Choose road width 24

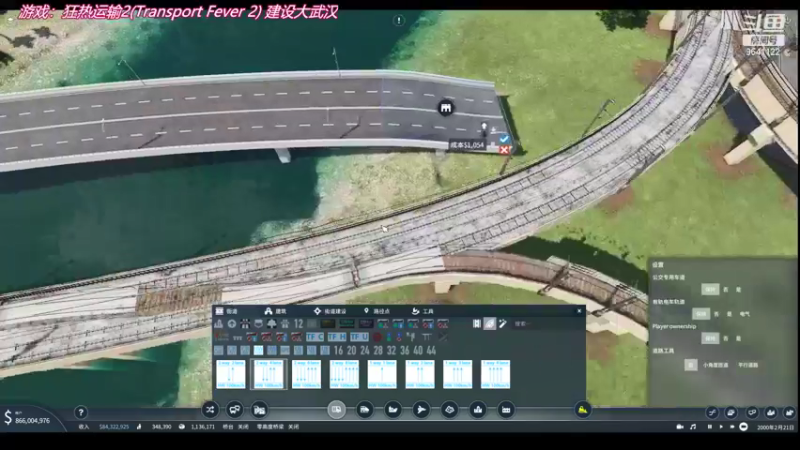tap(365, 350)
